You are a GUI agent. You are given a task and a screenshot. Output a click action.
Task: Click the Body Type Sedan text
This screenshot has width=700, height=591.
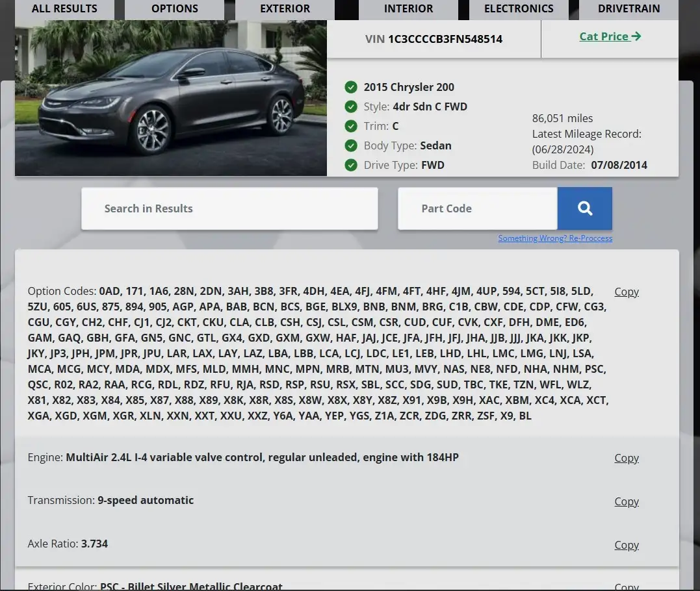click(x=435, y=145)
